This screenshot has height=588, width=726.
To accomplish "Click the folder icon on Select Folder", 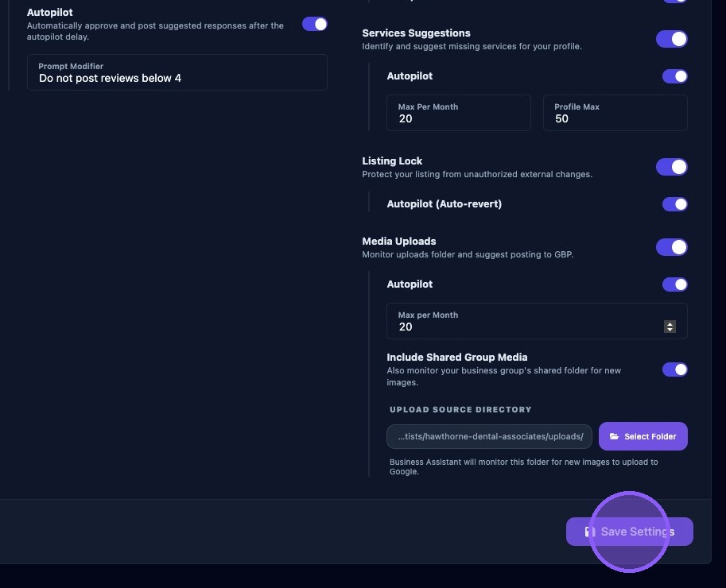I will tap(614, 436).
